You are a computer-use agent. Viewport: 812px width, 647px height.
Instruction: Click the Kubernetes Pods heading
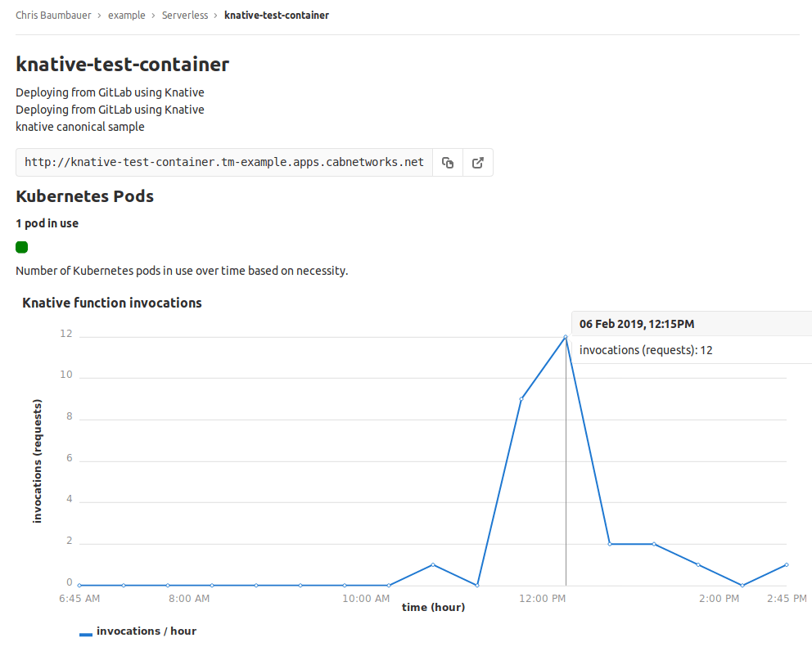click(85, 196)
